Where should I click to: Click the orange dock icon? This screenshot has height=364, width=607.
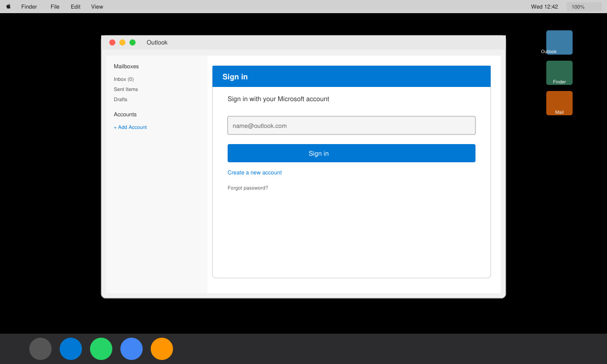pyautogui.click(x=162, y=349)
